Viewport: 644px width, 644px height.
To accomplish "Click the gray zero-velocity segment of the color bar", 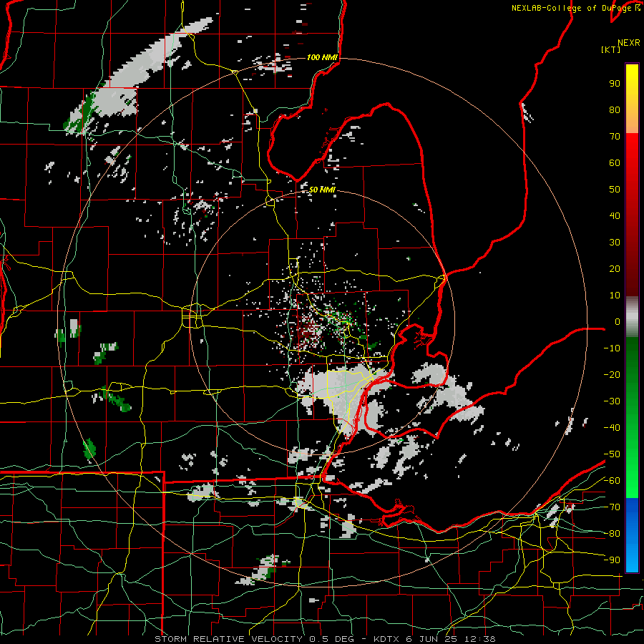I will tap(632, 317).
